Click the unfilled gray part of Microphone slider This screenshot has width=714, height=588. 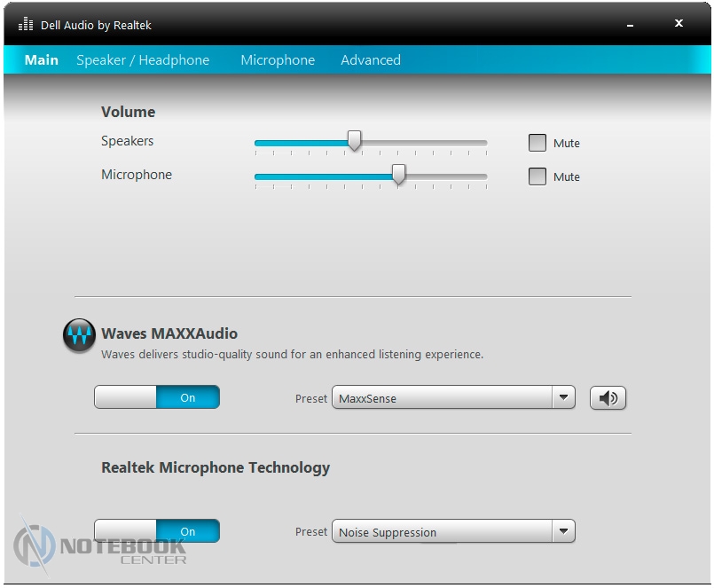click(x=448, y=176)
